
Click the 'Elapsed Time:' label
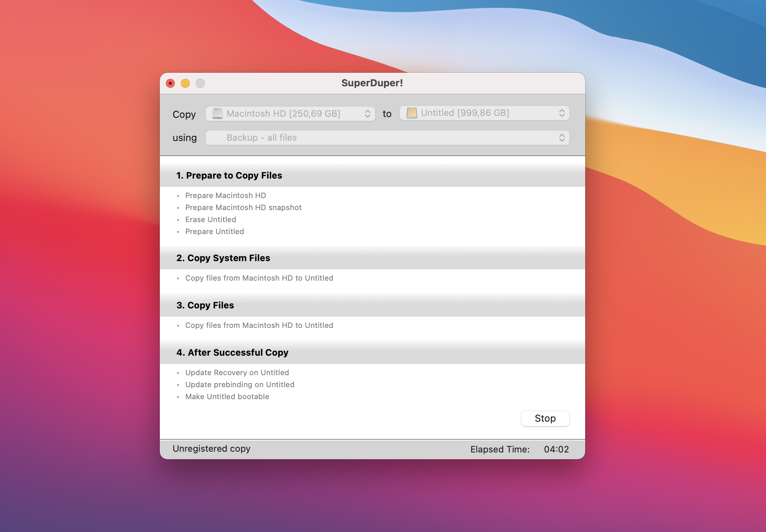coord(500,449)
